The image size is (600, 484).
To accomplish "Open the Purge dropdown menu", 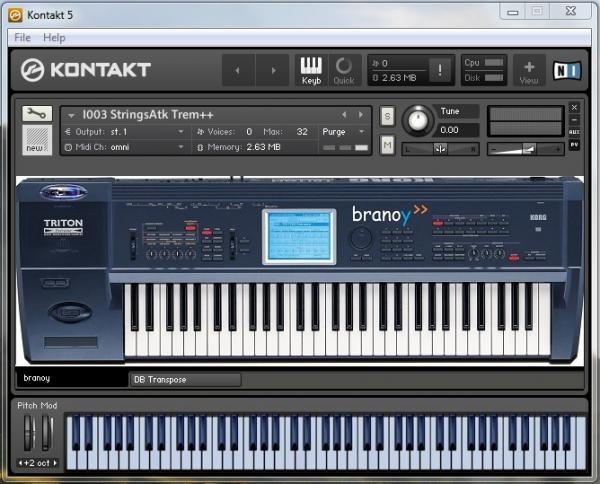I will pos(343,132).
